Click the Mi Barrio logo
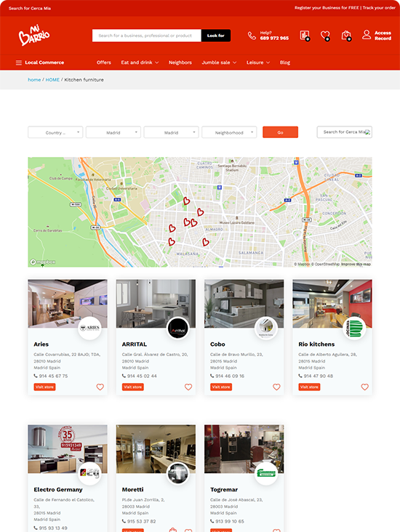Screen dimensions: 400x532 tap(34, 36)
